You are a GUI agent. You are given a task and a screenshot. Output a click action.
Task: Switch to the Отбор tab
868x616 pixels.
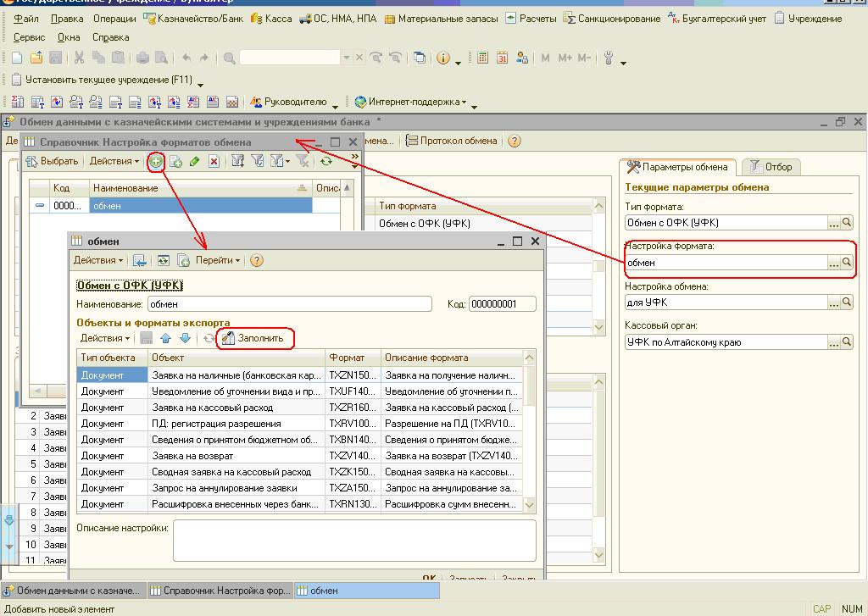[771, 167]
